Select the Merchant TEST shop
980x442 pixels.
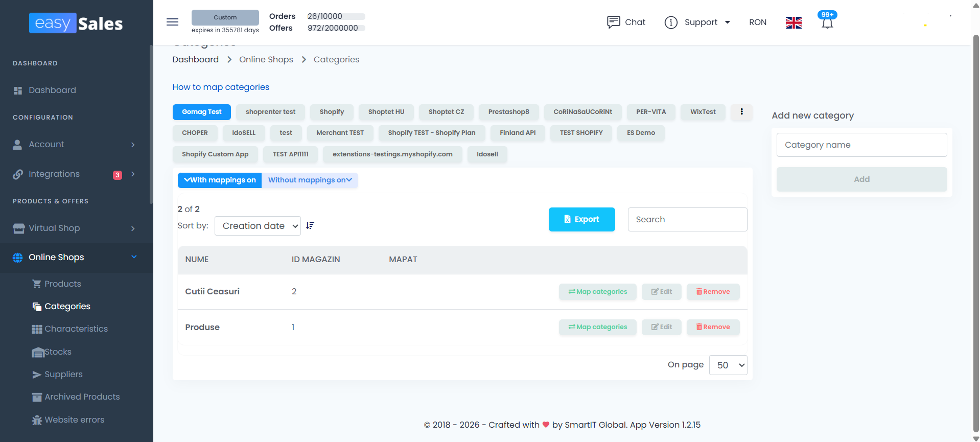pyautogui.click(x=340, y=133)
